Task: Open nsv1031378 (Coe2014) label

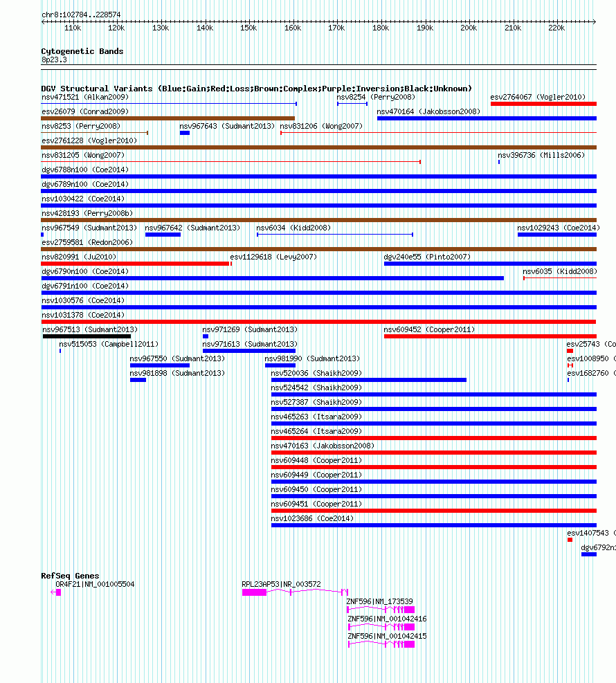Action: 83,315
